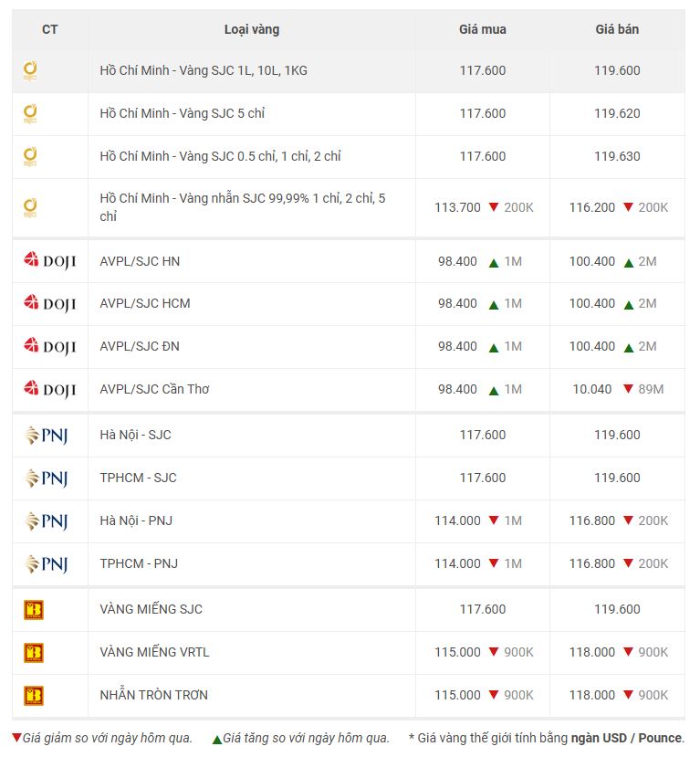Select the AVPL/SJC ĐN label
700x757 pixels.
pyautogui.click(x=140, y=346)
